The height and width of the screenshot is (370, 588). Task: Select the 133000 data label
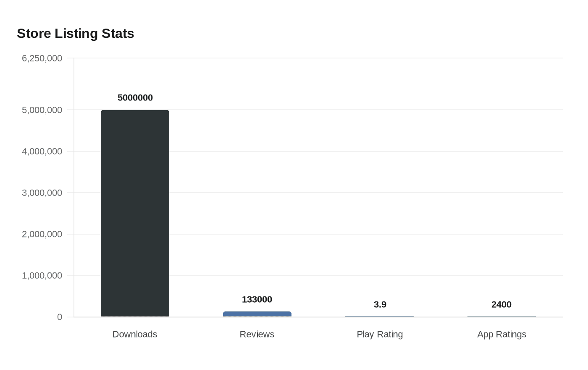(x=257, y=299)
